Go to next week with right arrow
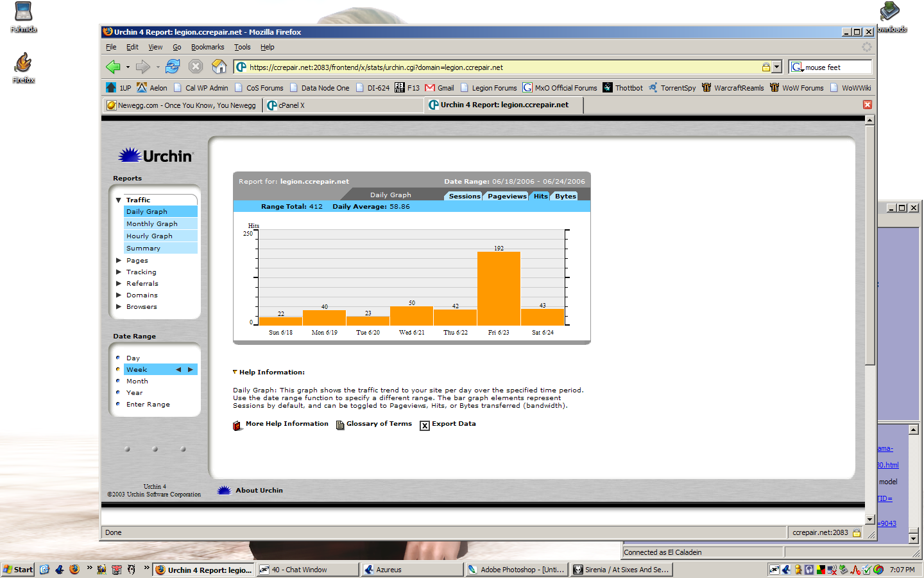924x578 pixels. [x=190, y=370]
